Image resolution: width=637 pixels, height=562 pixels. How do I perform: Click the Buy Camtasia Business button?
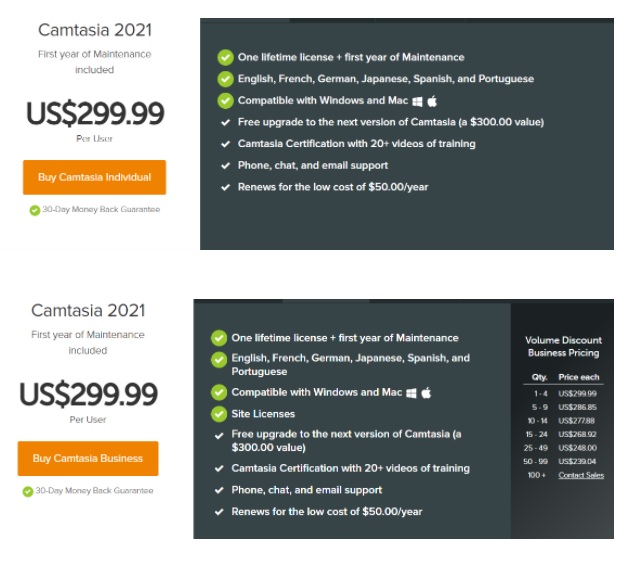click(x=88, y=458)
